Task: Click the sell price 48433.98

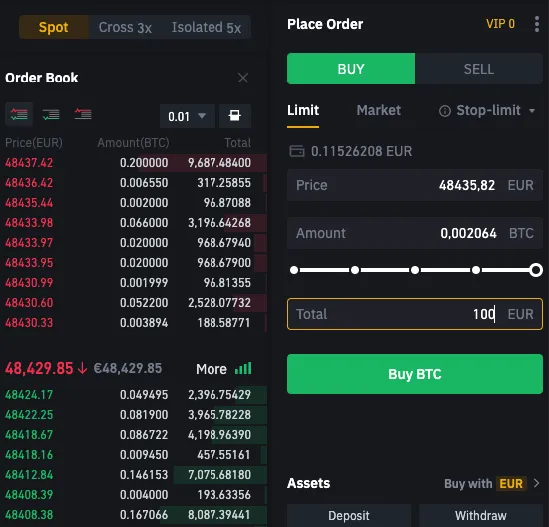Action: coord(29,223)
